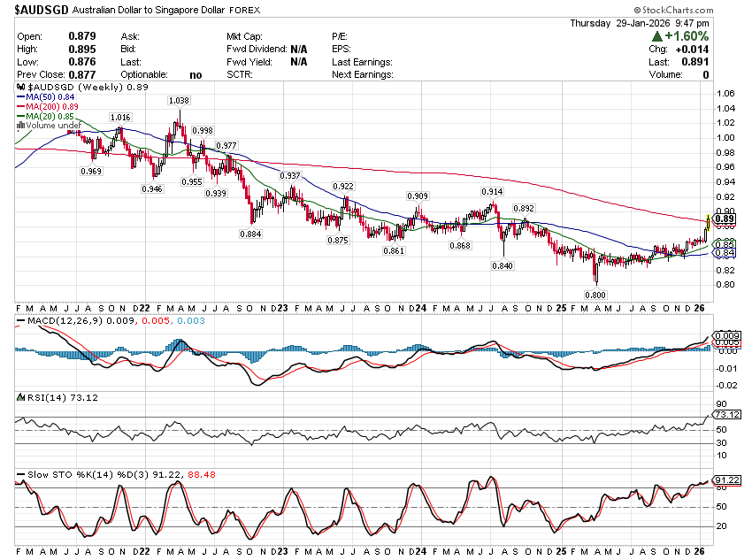This screenshot has height=560, width=752.
Task: Click the 0.884 price low label
Action: pos(250,234)
